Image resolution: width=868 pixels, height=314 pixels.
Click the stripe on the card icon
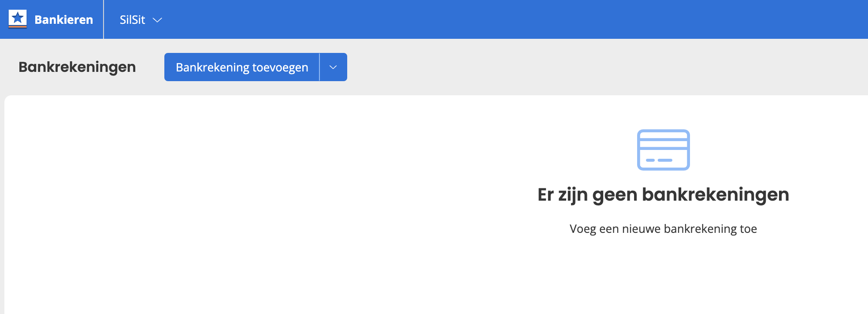(663, 144)
